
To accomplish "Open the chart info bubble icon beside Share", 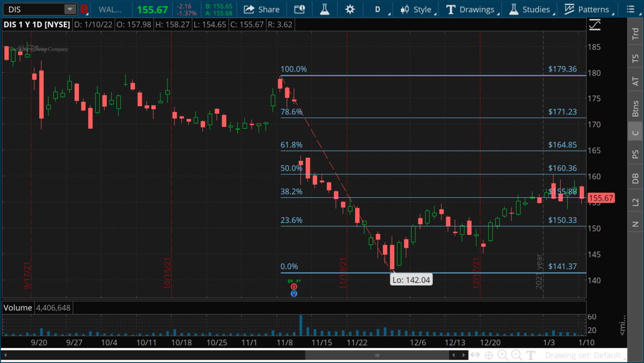I will [x=299, y=9].
